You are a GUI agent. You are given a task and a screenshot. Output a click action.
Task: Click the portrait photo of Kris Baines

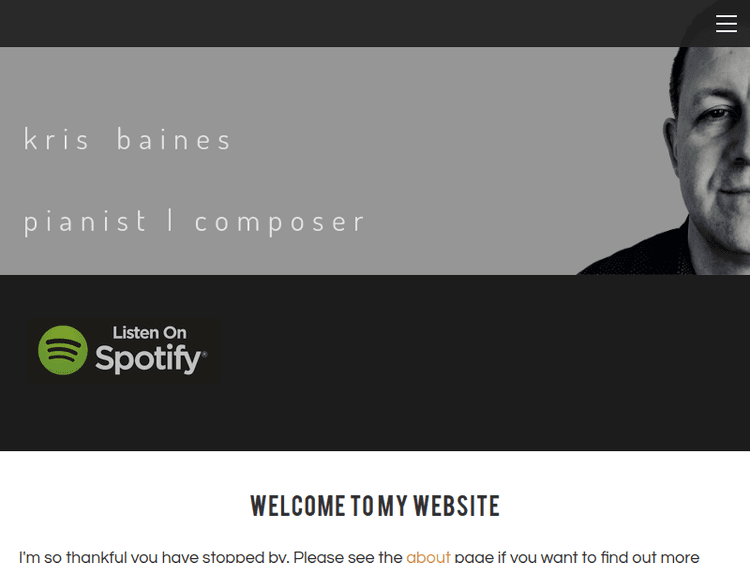pos(690,160)
